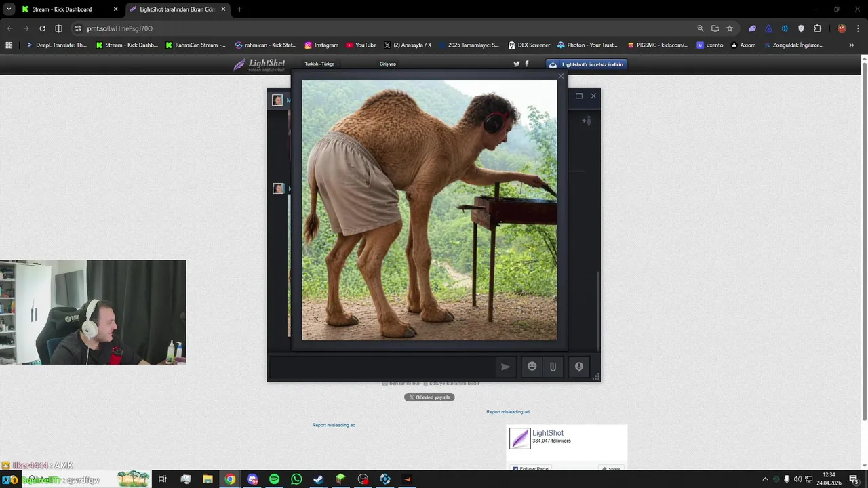The width and height of the screenshot is (868, 488).
Task: Go back to the previous page
Action: [9, 28]
